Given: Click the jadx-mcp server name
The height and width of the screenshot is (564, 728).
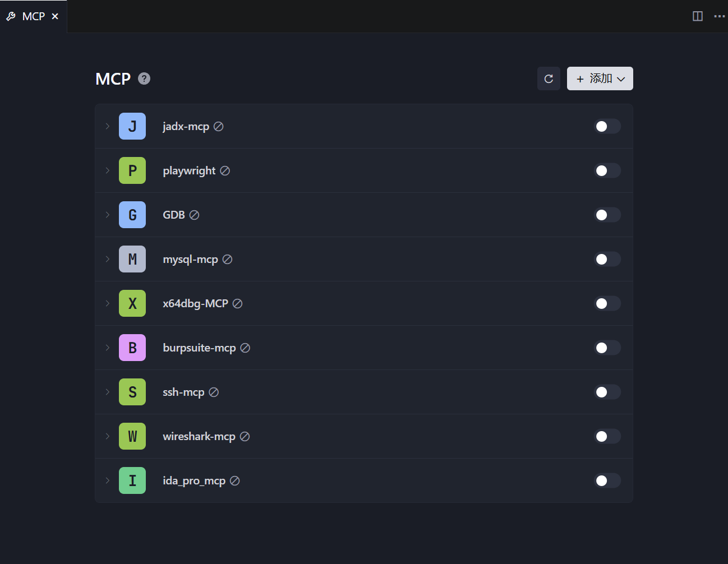Looking at the screenshot, I should 186,127.
